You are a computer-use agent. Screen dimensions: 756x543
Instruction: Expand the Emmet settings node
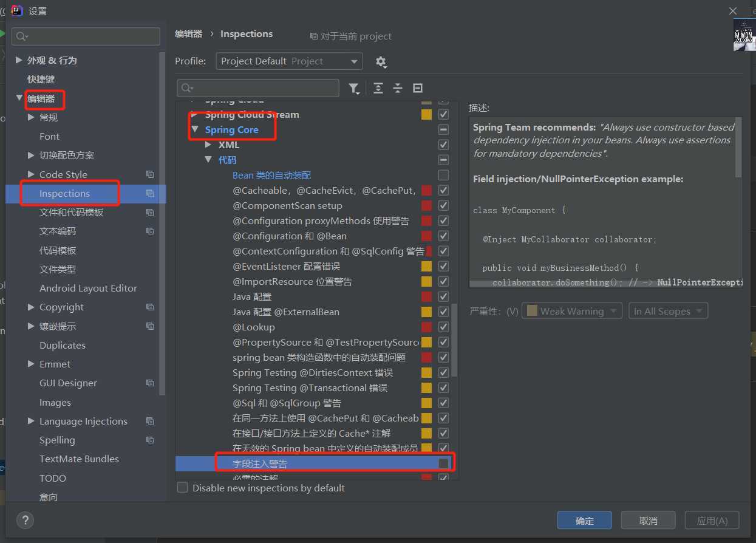[31, 364]
